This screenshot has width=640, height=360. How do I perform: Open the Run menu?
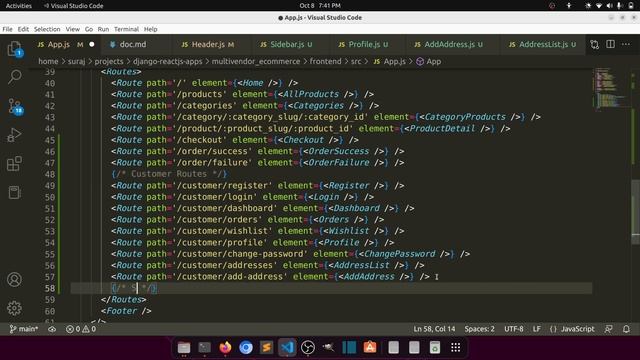(x=103, y=29)
